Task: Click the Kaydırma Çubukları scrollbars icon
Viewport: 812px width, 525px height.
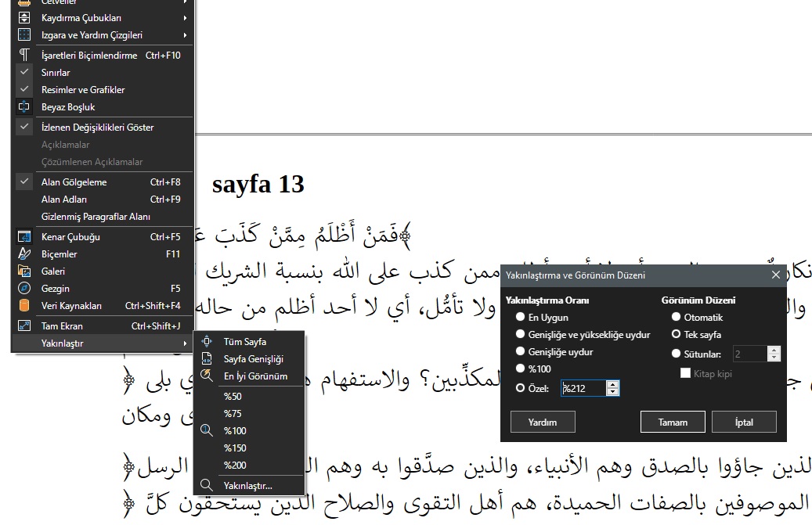Action: (23, 17)
